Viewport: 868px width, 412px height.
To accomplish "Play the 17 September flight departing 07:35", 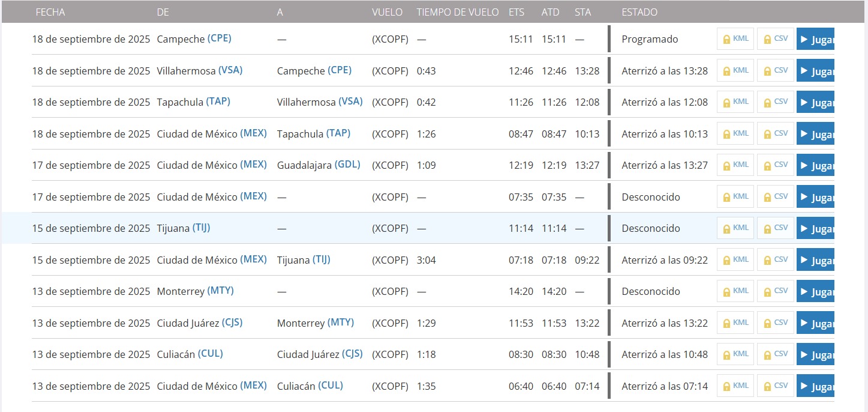I will pyautogui.click(x=815, y=197).
